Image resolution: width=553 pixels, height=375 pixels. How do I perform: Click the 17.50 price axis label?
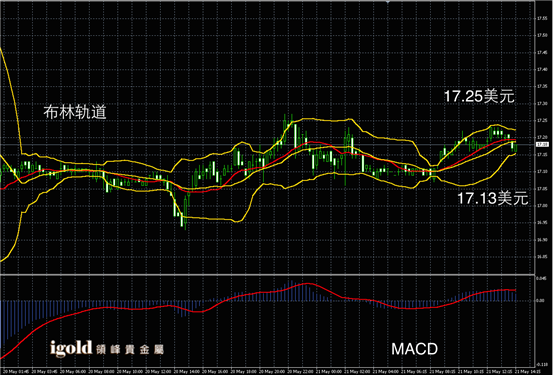click(x=542, y=35)
